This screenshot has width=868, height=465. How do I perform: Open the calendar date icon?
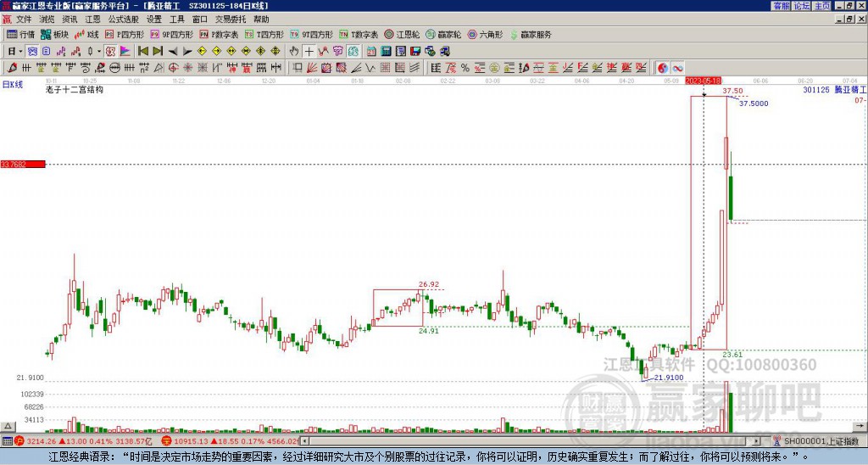pyautogui.click(x=371, y=52)
